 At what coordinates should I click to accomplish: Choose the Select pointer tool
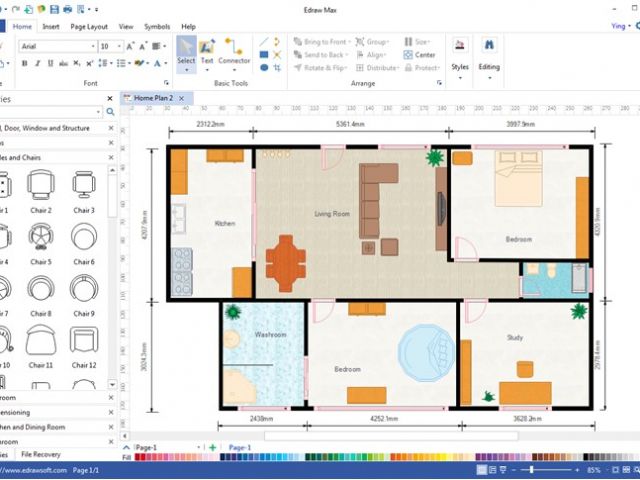186,52
